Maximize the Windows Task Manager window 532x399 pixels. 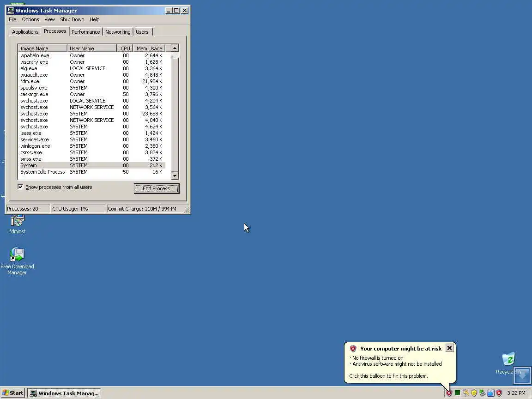pyautogui.click(x=176, y=11)
